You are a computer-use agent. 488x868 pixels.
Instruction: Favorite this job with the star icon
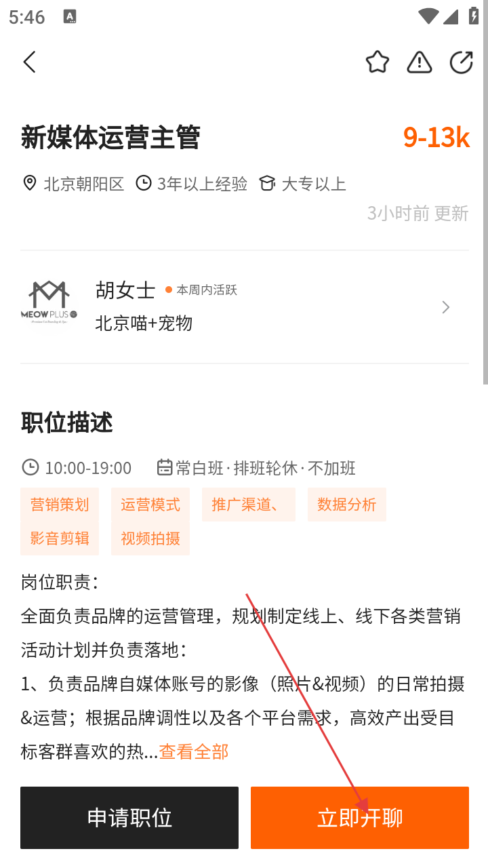[x=378, y=62]
